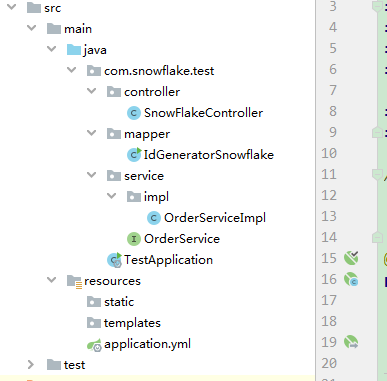Toggle the code fold marker on line 11
The width and height of the screenshot is (387, 381).
pos(377,174)
